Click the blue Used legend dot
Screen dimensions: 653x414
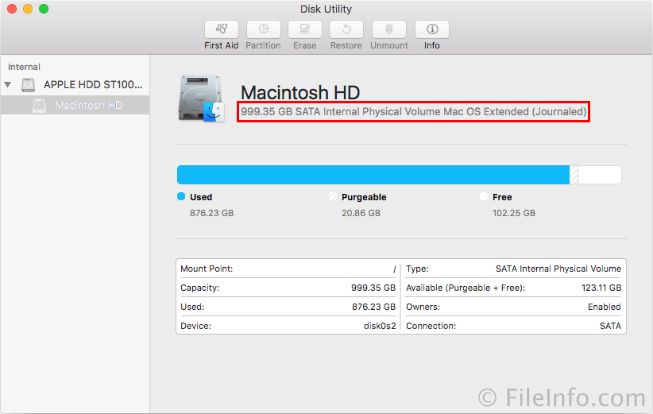point(181,196)
